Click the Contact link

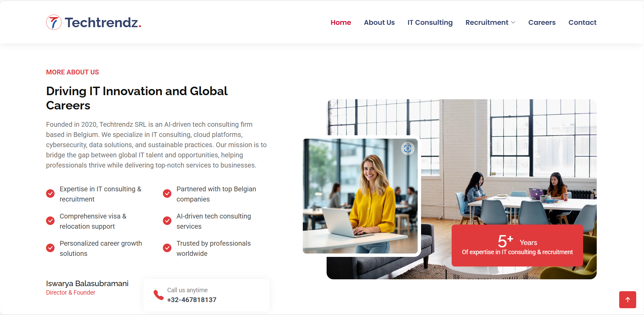tap(582, 22)
